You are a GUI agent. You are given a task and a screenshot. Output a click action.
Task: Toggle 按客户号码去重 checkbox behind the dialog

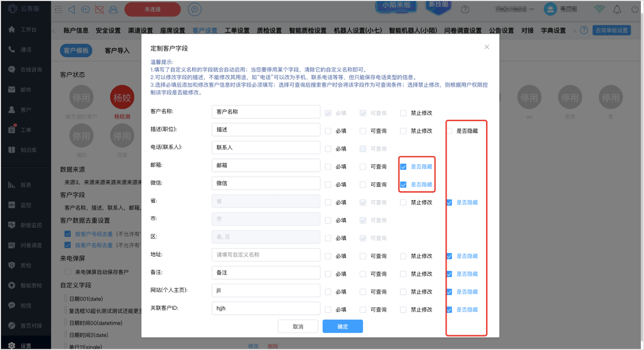tap(68, 234)
